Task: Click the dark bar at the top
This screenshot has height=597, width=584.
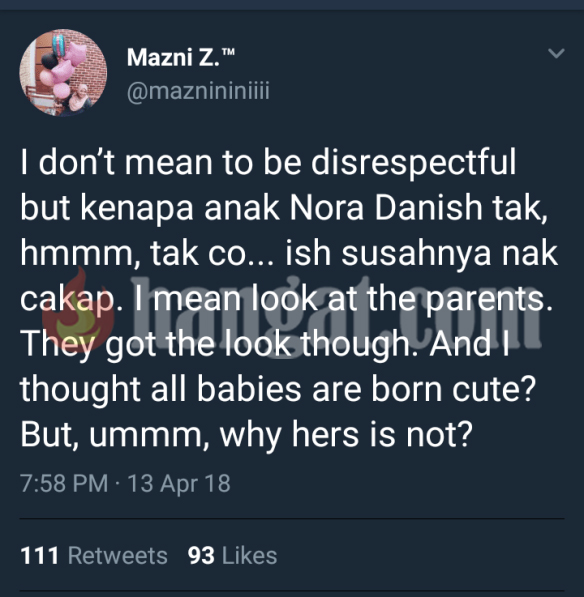Action: point(292,5)
